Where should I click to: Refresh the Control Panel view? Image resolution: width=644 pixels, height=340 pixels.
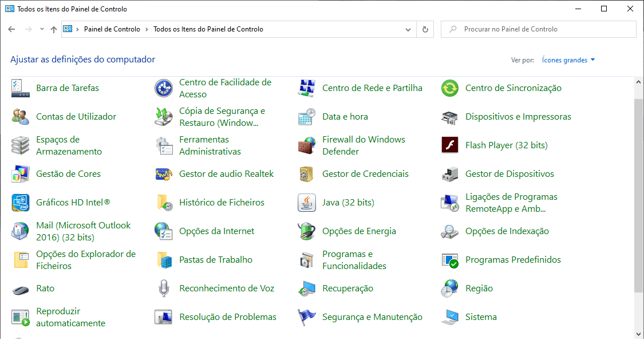425,29
